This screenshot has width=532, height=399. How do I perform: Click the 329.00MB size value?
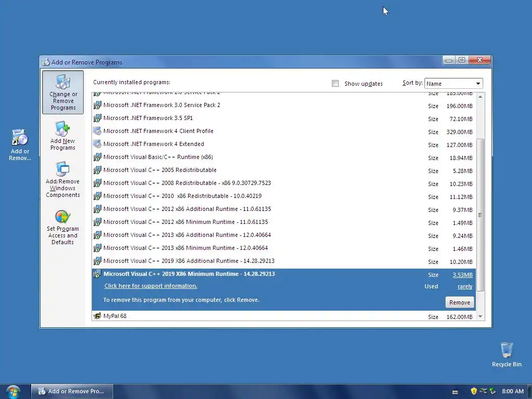(459, 132)
